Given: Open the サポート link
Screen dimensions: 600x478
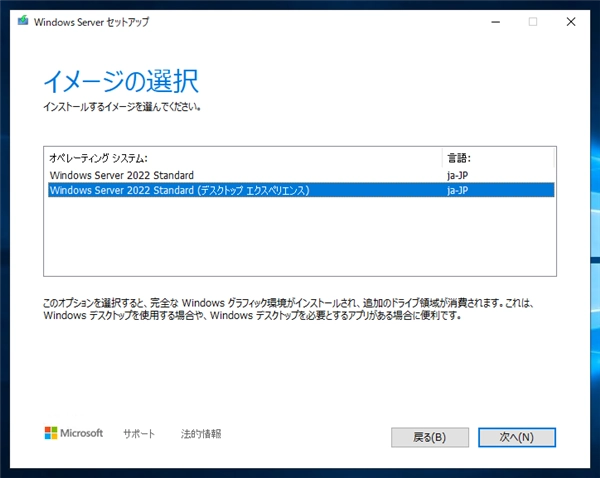Looking at the screenshot, I should tap(139, 434).
